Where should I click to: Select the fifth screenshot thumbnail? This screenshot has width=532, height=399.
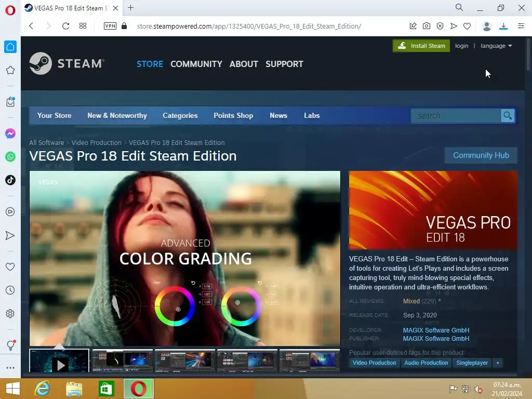[310, 361]
